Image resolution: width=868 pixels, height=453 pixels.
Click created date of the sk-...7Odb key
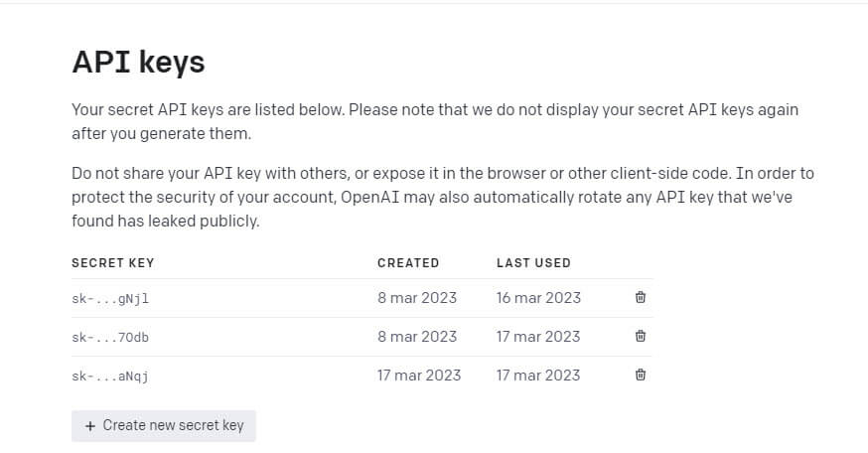417,336
